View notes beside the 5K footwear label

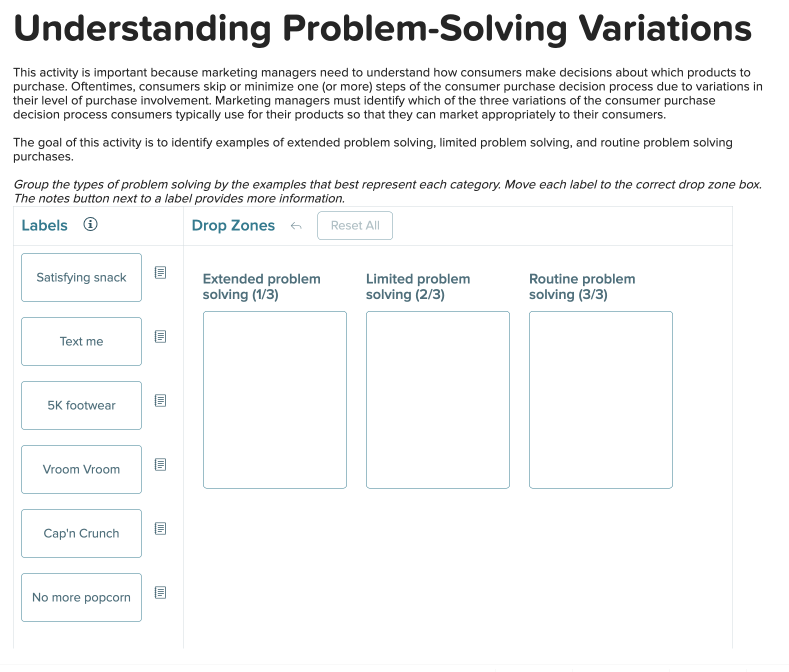[160, 401]
